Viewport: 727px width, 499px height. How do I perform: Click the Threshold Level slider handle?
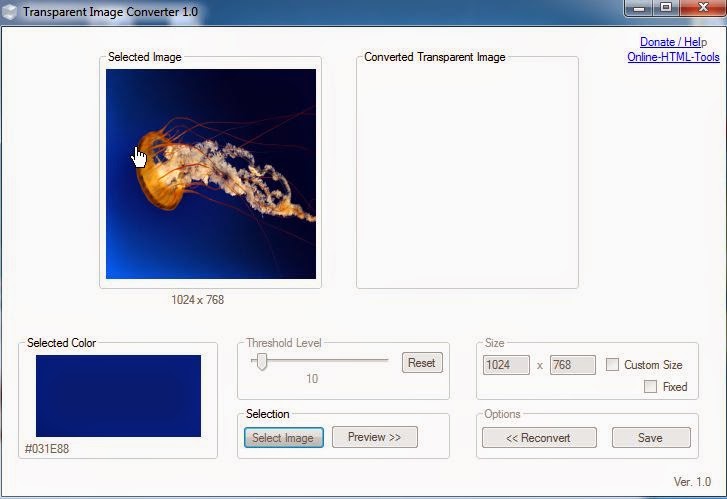click(261, 361)
